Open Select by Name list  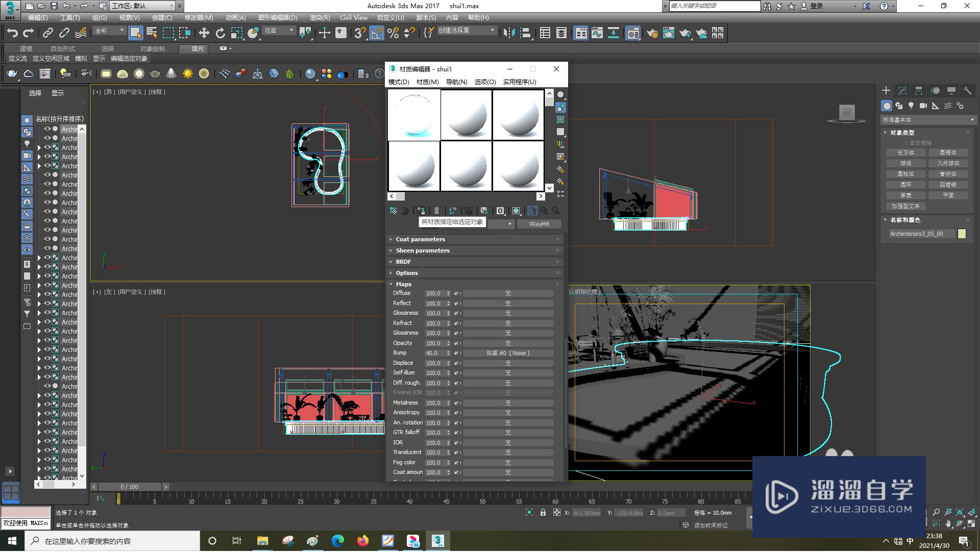[x=152, y=33]
